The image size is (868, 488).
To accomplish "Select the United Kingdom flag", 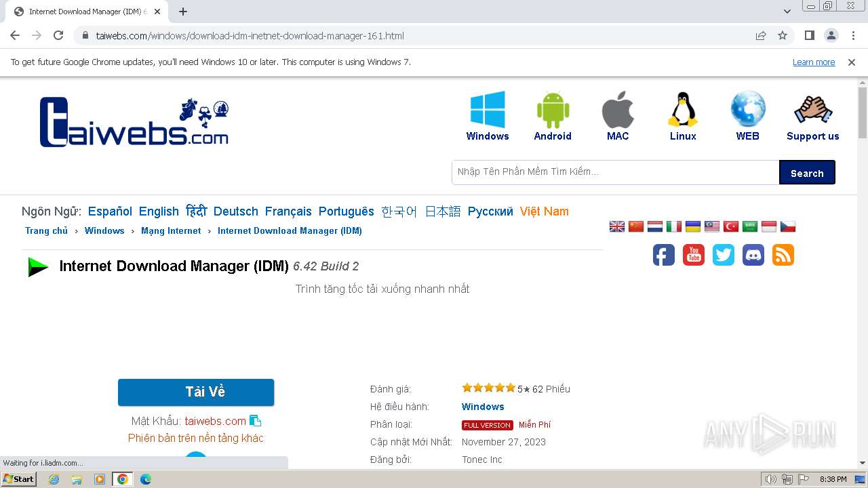I will [617, 226].
